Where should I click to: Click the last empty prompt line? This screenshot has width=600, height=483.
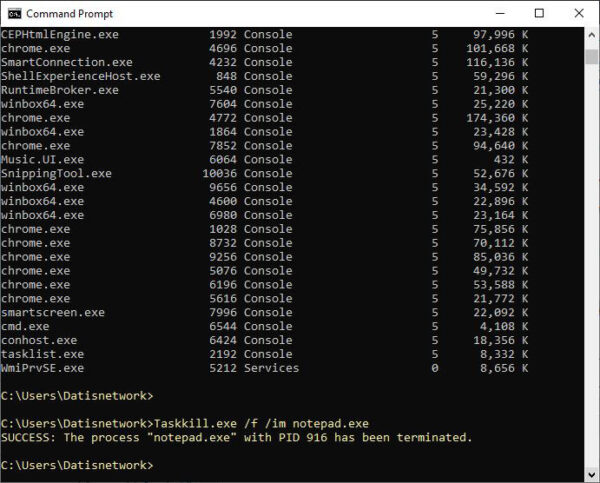click(x=77, y=466)
